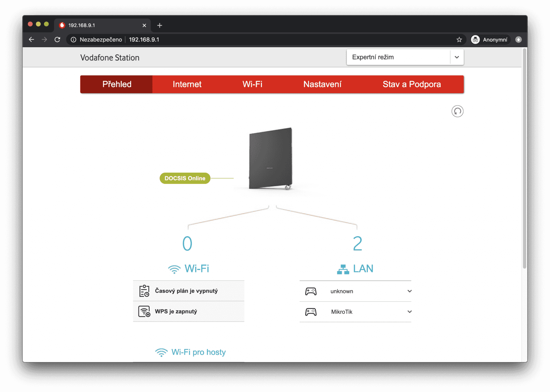Click the router device image
The width and height of the screenshot is (550, 392).
[x=271, y=159]
